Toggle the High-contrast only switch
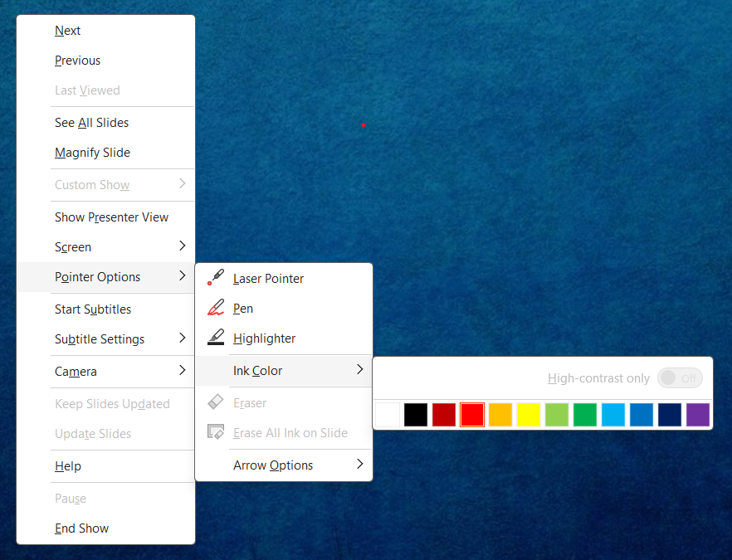 coord(680,377)
